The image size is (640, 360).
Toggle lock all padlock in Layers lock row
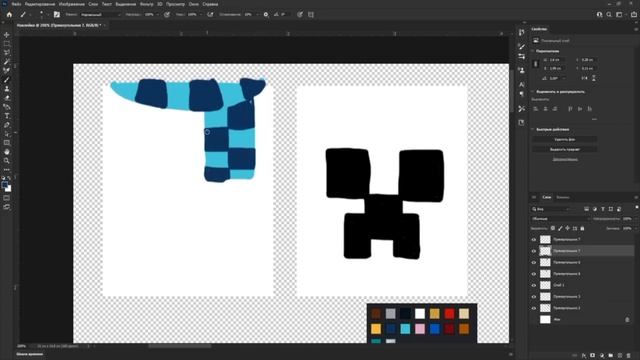tap(582, 228)
